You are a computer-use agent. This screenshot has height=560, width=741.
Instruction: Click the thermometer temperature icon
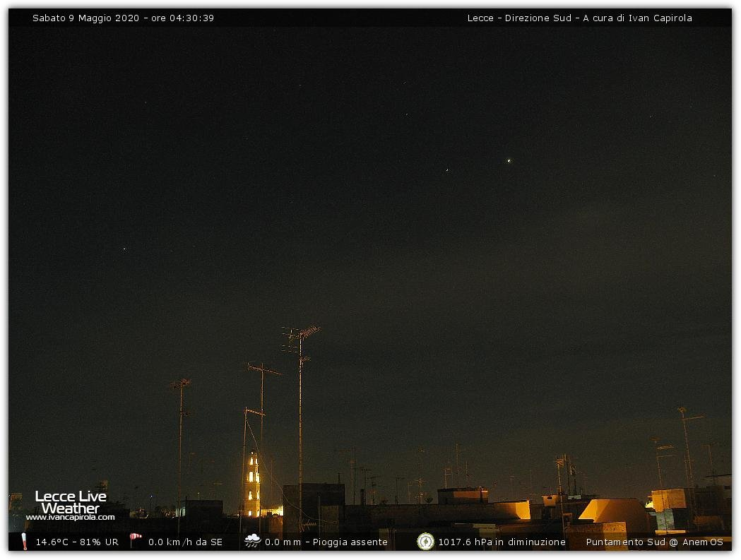pos(24,542)
